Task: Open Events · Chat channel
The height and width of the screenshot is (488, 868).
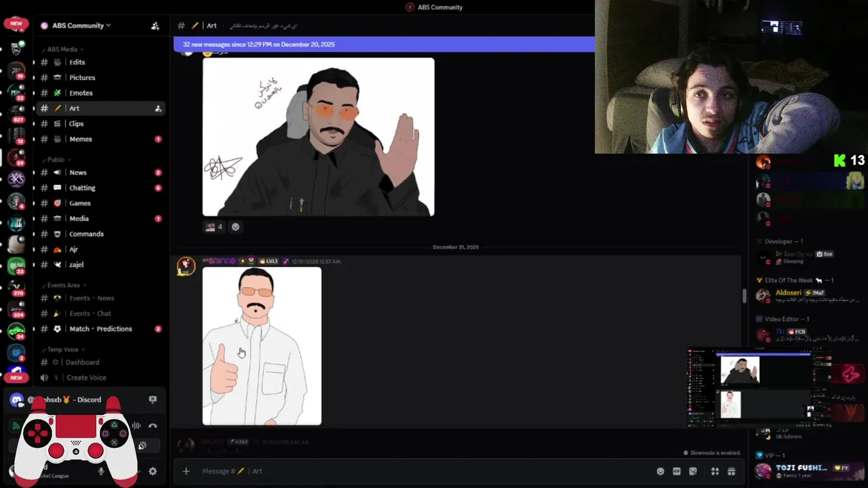Action: (x=100, y=314)
